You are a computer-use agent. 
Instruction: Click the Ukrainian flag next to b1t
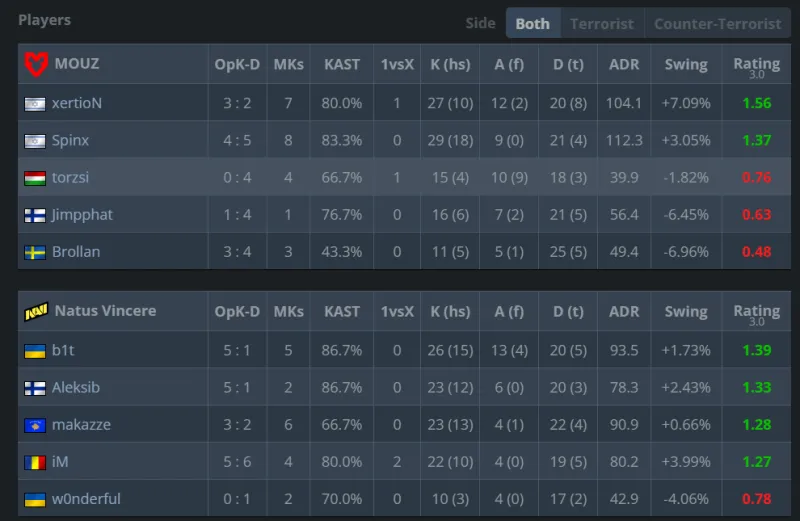35,350
